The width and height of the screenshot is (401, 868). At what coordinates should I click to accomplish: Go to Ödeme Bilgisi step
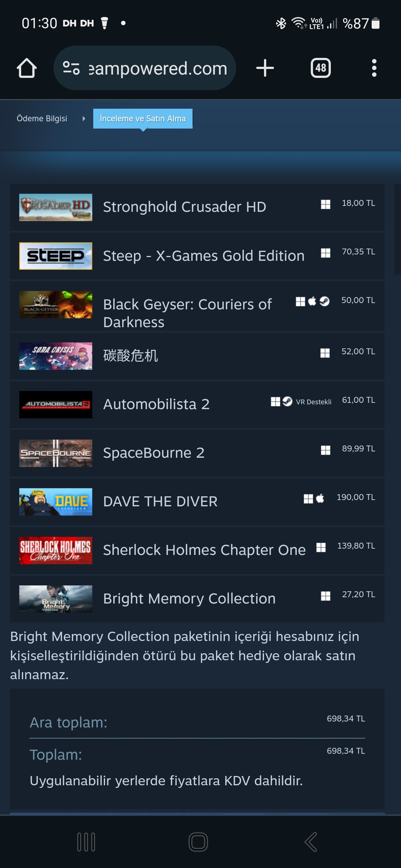pos(42,118)
